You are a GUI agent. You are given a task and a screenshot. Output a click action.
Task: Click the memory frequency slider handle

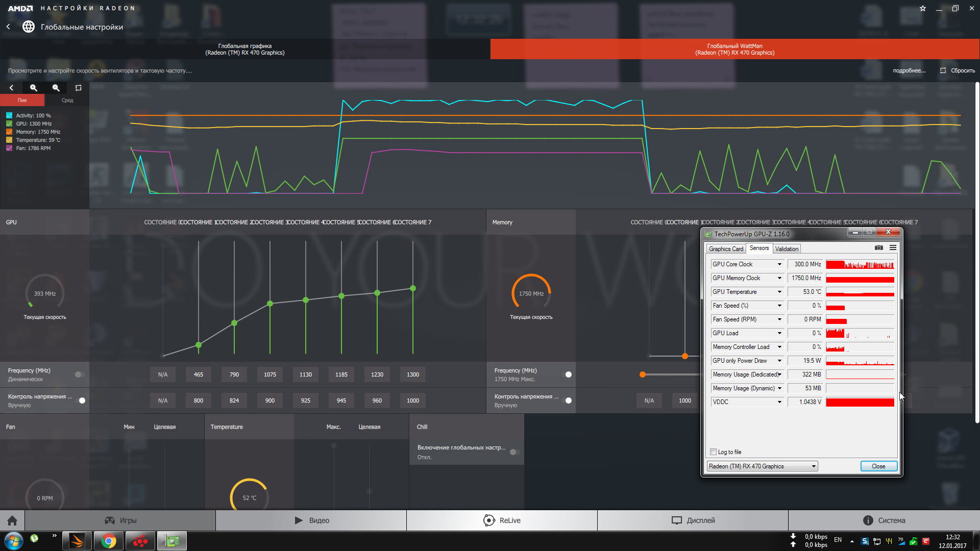[643, 374]
